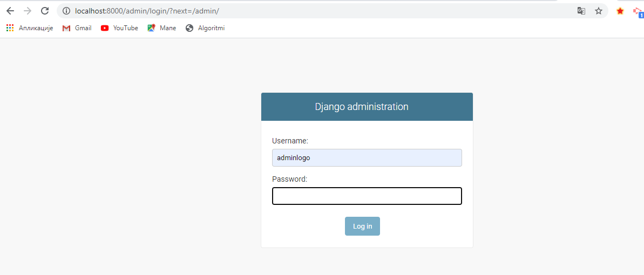Go back to the previous page
The image size is (644, 275).
[x=10, y=11]
